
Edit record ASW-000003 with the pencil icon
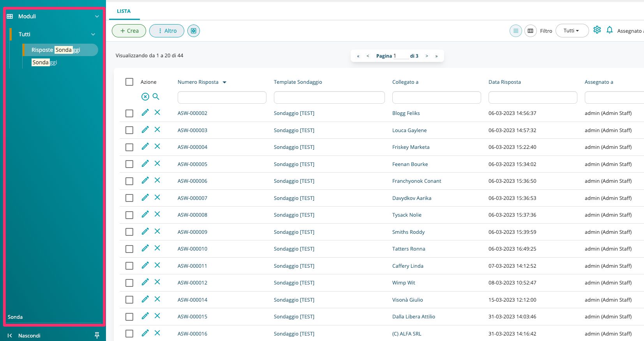(145, 129)
